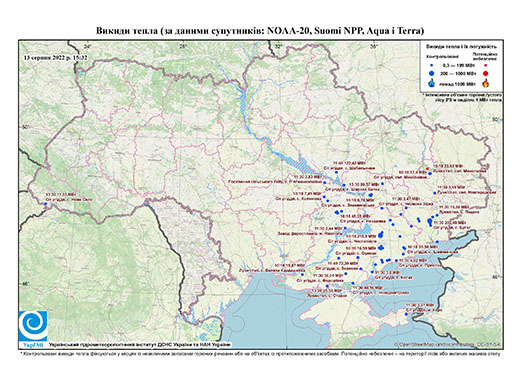Screen dimensions: 520x368
Task: Click the map title mentioning NOAA-20 satellites
Action: pos(260,31)
